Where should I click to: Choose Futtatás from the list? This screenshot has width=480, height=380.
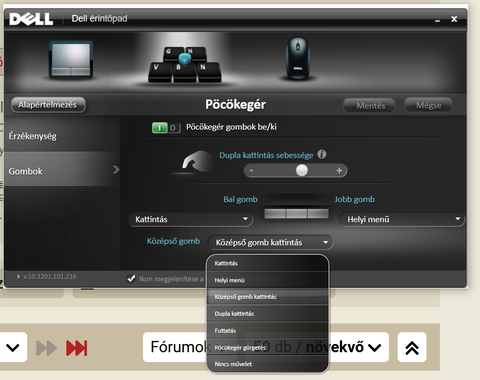268,330
